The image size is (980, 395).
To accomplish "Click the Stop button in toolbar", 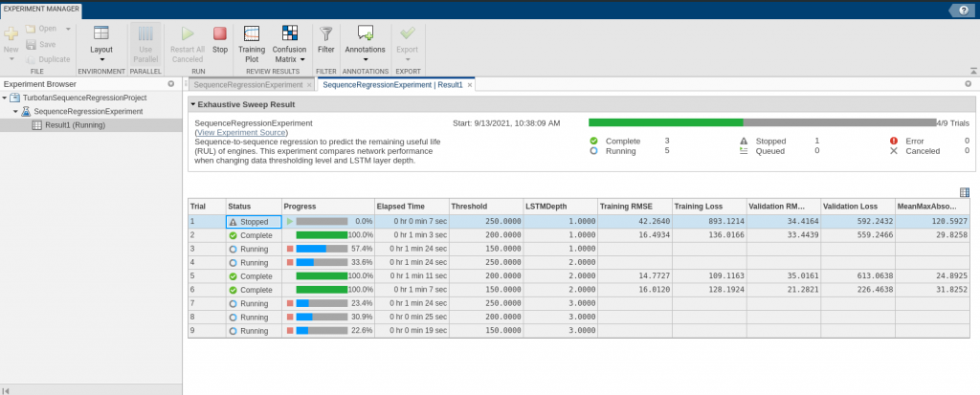I will click(220, 39).
